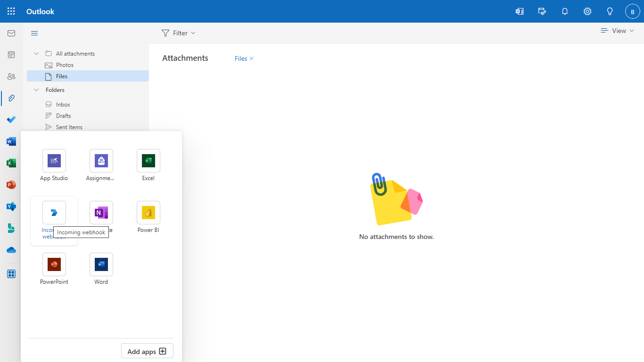Click the Folders heading label

[55, 90]
